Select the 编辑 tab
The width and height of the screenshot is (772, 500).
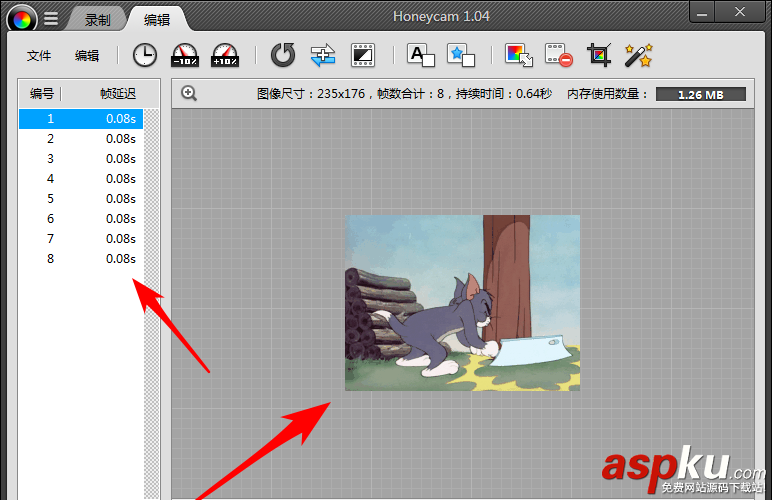[x=157, y=20]
